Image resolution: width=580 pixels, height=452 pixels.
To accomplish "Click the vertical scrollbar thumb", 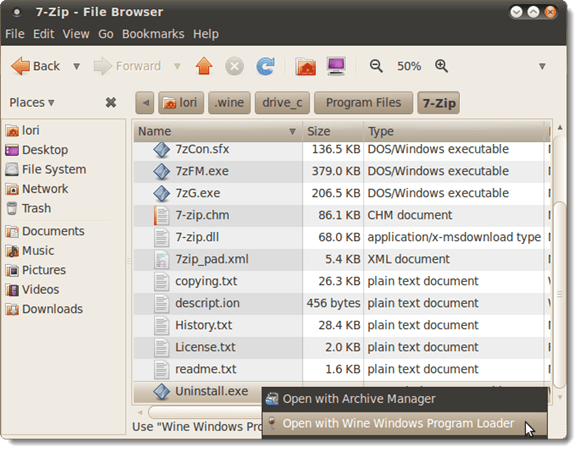I will click(x=560, y=294).
